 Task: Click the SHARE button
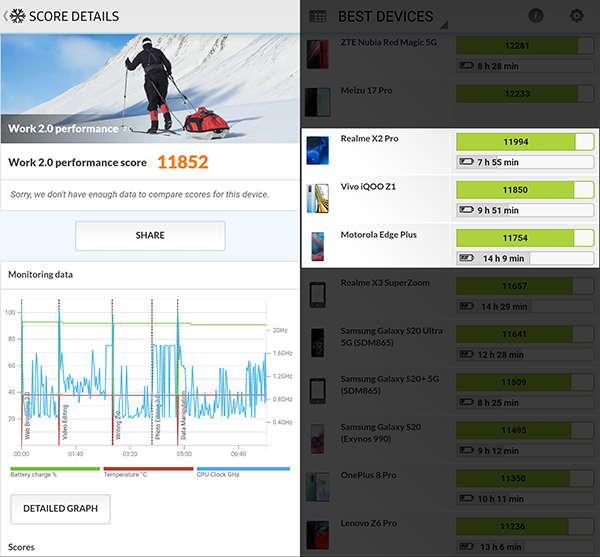(x=150, y=236)
